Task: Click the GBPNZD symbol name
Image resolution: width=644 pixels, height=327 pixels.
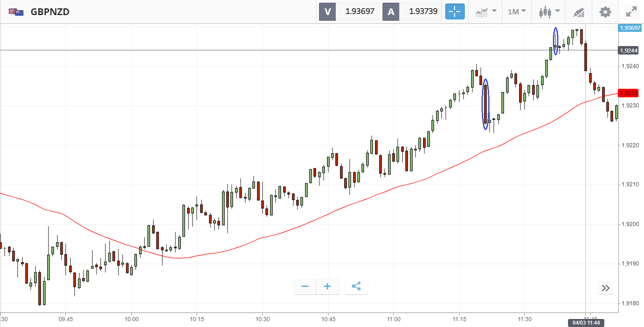Action: [50, 12]
